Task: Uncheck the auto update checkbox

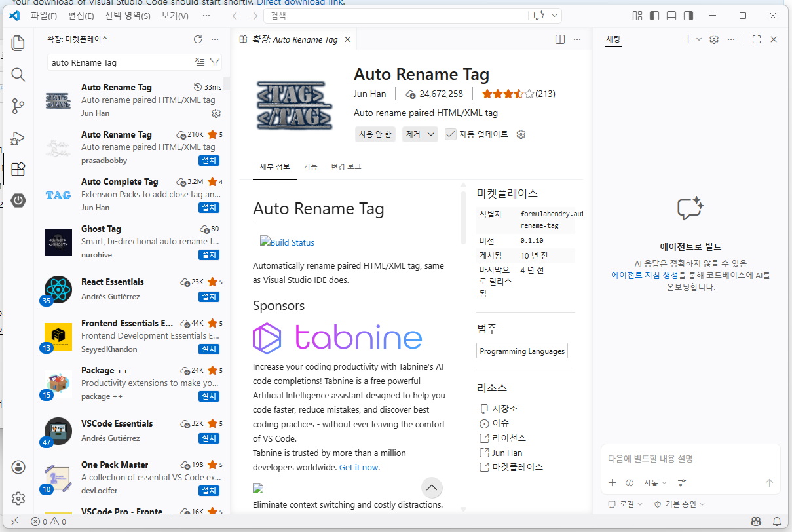Action: click(451, 134)
